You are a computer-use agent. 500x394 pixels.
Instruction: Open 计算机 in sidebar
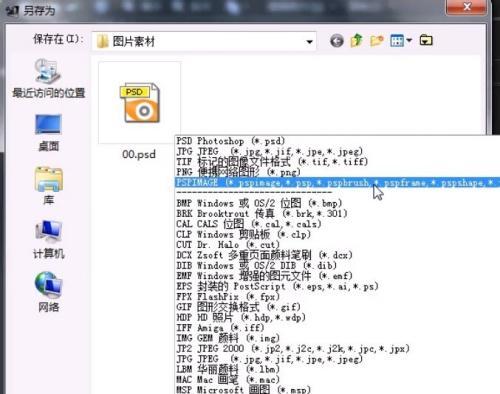point(48,239)
